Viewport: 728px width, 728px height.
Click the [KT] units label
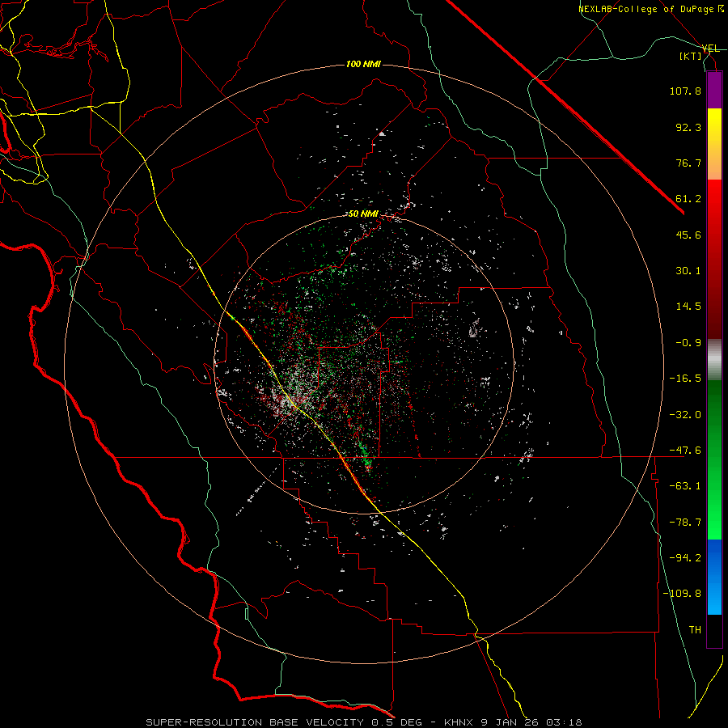pos(691,56)
